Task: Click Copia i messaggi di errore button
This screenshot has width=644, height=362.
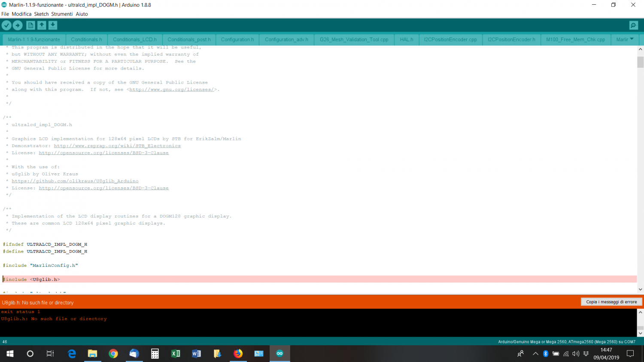Action: [x=611, y=302]
